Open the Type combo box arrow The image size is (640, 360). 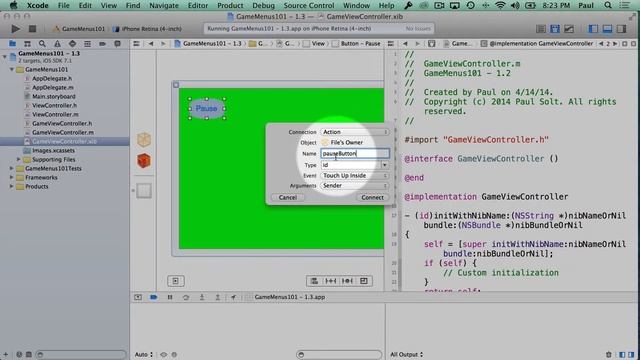click(385, 165)
